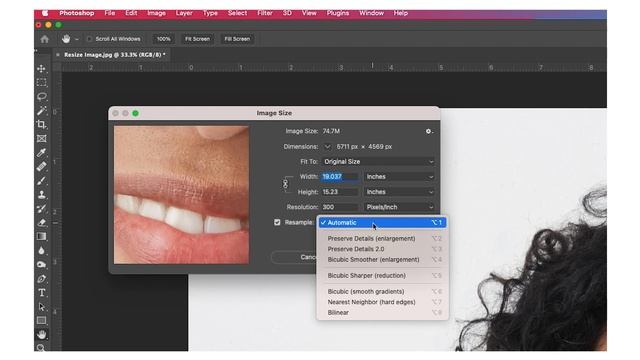Select the Spot Healing Brush tool
This screenshot has width=640, height=360.
[x=42, y=167]
